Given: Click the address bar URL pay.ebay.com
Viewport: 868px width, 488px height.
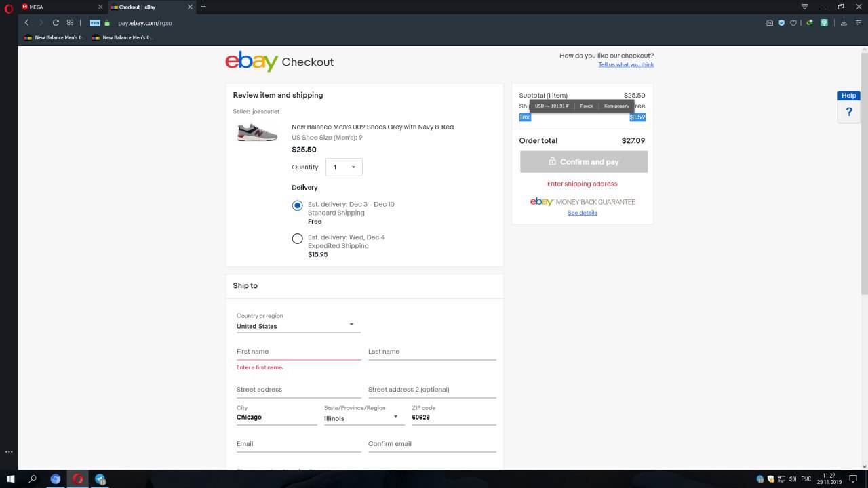Looking at the screenshot, I should click(145, 23).
